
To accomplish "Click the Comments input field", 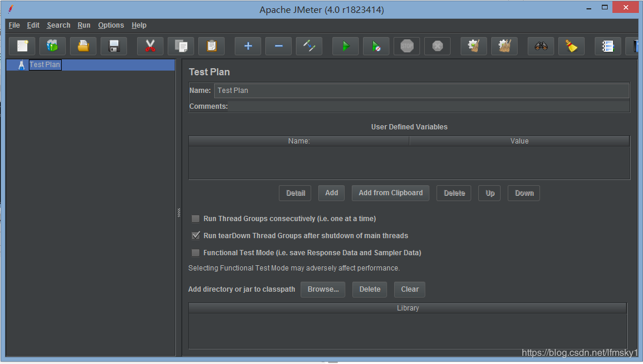I will [x=429, y=106].
